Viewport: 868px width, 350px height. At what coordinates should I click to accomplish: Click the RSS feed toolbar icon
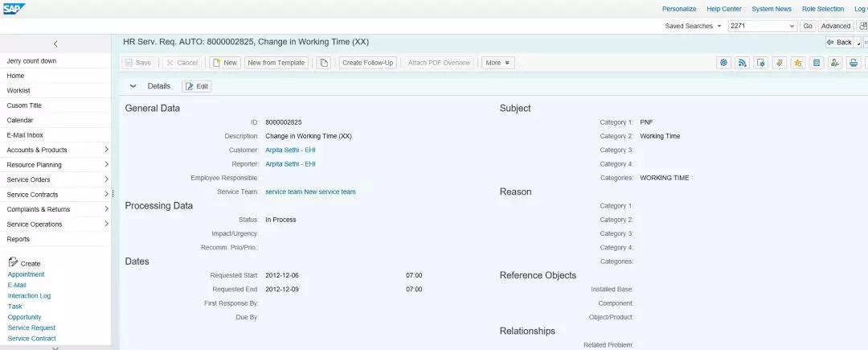click(743, 63)
